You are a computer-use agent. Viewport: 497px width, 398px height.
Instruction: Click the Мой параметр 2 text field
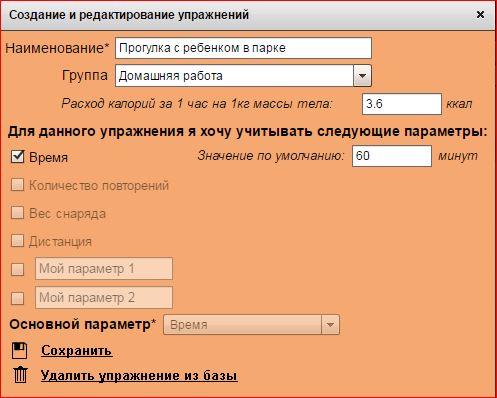click(104, 297)
